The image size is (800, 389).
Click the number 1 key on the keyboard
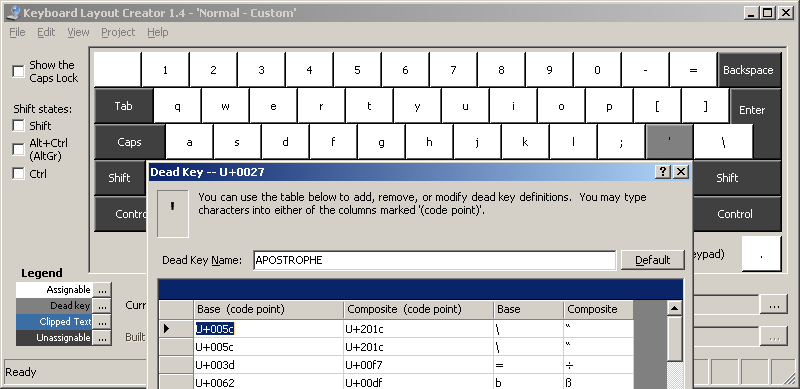click(165, 70)
